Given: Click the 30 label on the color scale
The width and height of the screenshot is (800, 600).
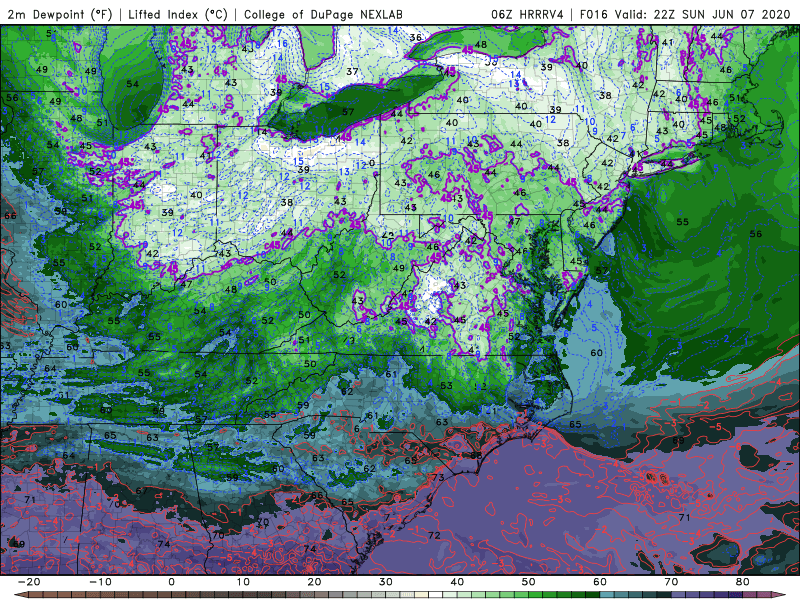Looking at the screenshot, I should [x=386, y=582].
